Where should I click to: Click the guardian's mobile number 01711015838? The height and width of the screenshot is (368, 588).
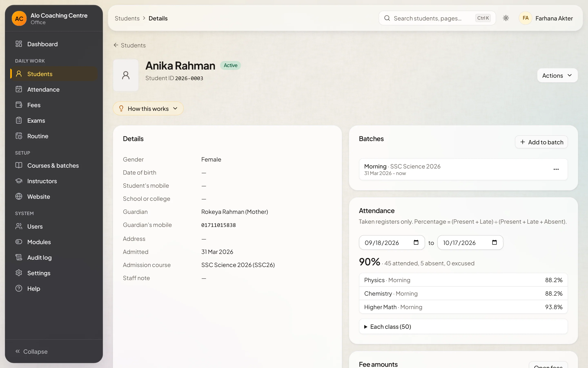tap(218, 225)
